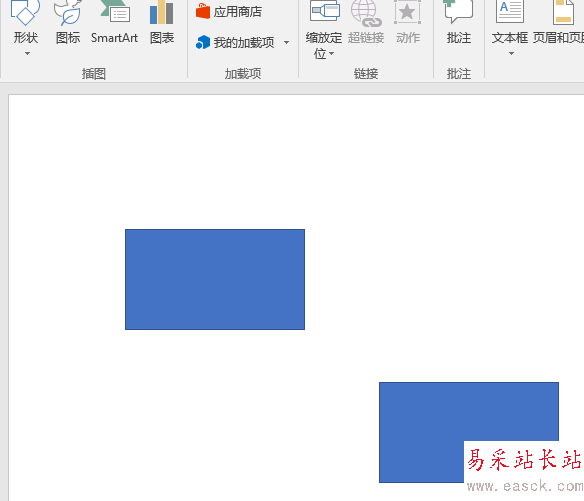Insert a text box via 文本框
584x501 pixels.
click(x=510, y=22)
